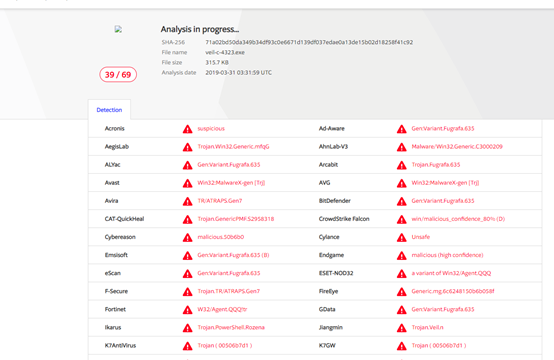Screen dimensions: 554x360
Task: Click the 'Analysis in progress...' heading
Action: click(200, 29)
